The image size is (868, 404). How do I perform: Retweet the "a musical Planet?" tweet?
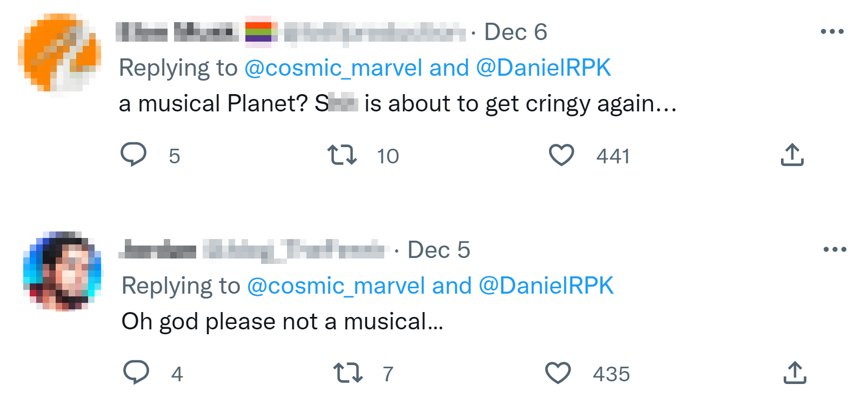point(342,155)
